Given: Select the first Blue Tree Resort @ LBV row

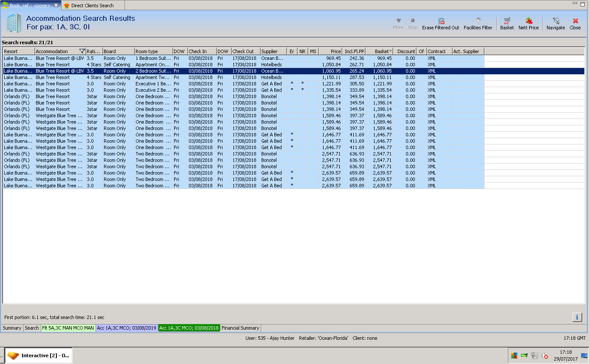Looking at the screenshot, I should [59, 58].
